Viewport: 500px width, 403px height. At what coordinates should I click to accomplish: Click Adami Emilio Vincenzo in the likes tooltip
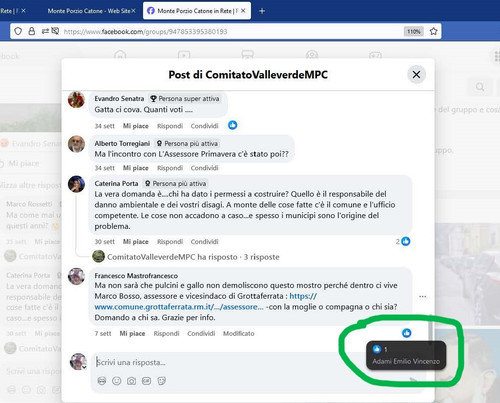[x=406, y=361]
